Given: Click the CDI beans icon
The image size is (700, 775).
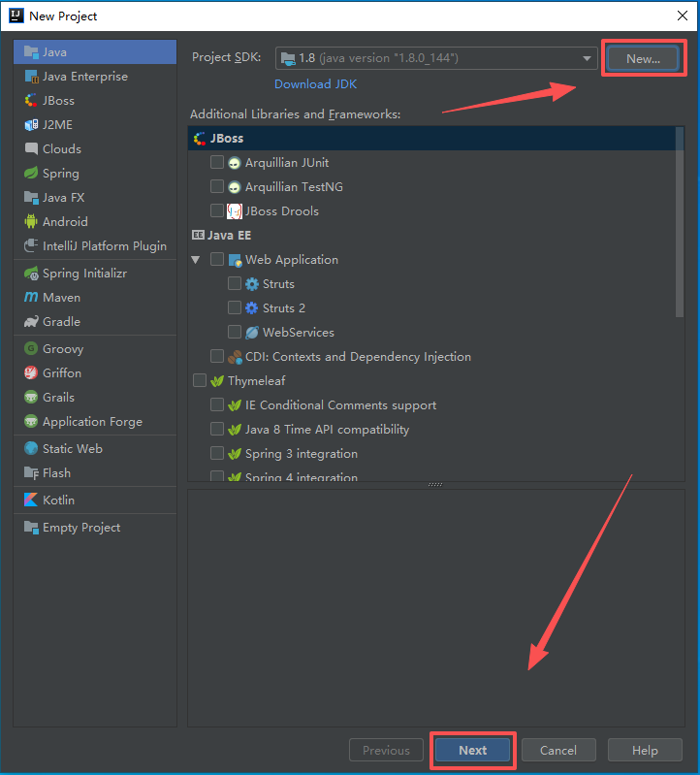Looking at the screenshot, I should [x=235, y=356].
